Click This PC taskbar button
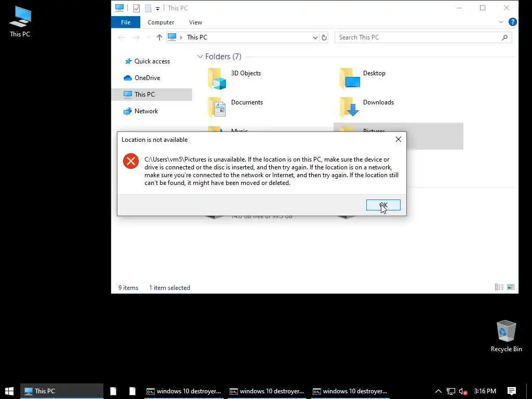Image resolution: width=532 pixels, height=399 pixels. tap(62, 391)
